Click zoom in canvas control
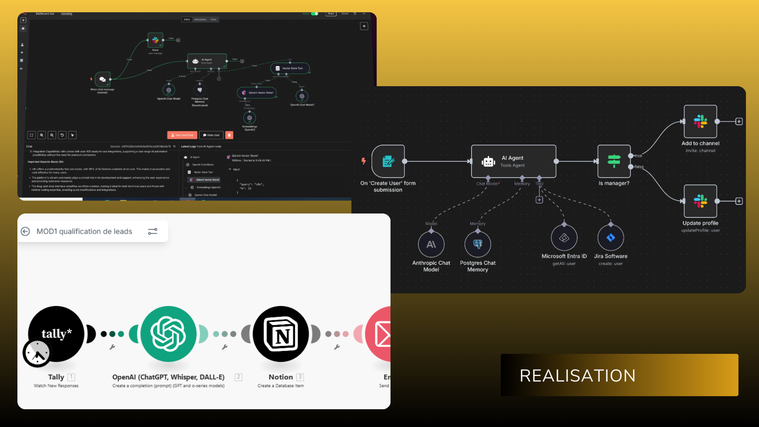 42,135
